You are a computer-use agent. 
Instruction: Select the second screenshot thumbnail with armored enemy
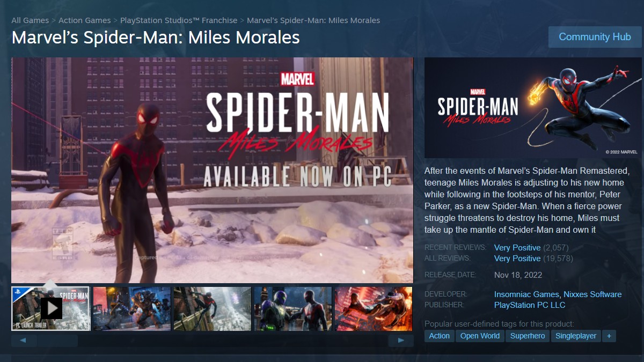pos(132,308)
